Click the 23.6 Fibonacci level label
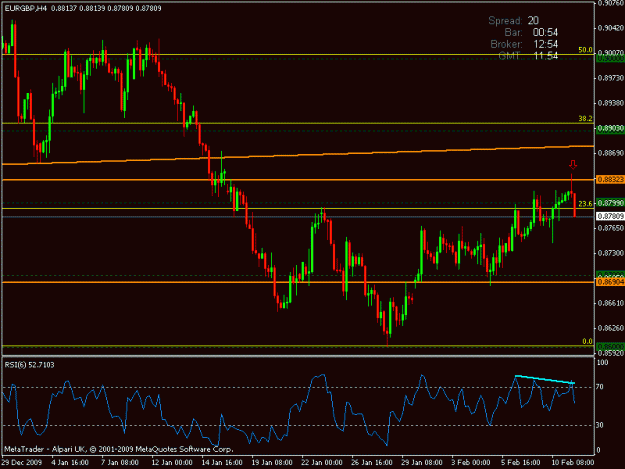This screenshot has height=469, width=625. click(x=585, y=204)
